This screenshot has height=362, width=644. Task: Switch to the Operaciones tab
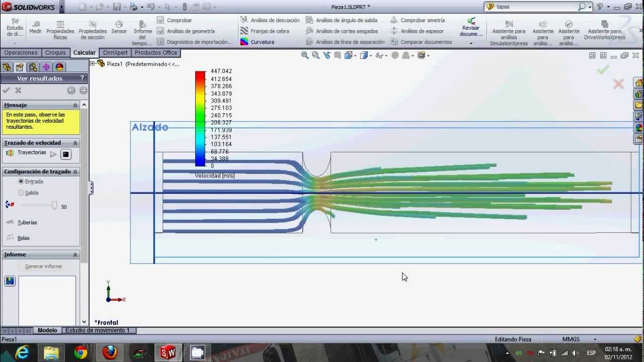tap(21, 53)
